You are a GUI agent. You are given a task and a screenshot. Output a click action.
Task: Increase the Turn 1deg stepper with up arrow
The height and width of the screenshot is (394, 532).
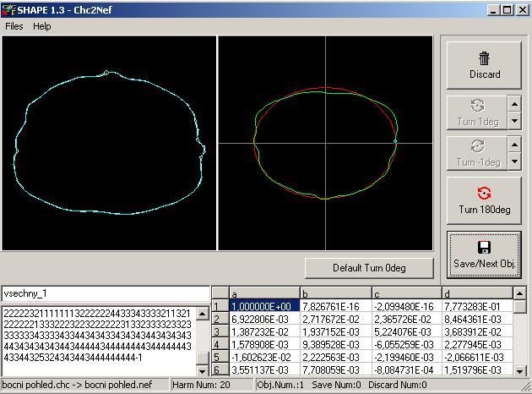tap(514, 104)
